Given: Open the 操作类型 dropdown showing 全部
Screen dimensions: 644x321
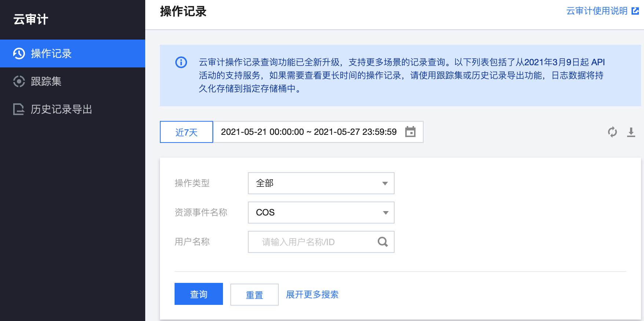Looking at the screenshot, I should 321,183.
